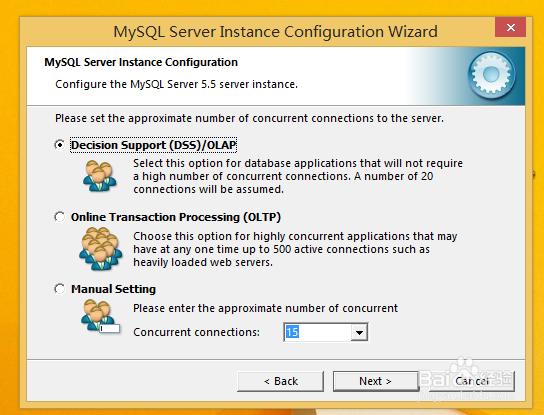The width and height of the screenshot is (544, 415).
Task: Select Online Transaction Processing (OLTP) option
Action: click(60, 217)
